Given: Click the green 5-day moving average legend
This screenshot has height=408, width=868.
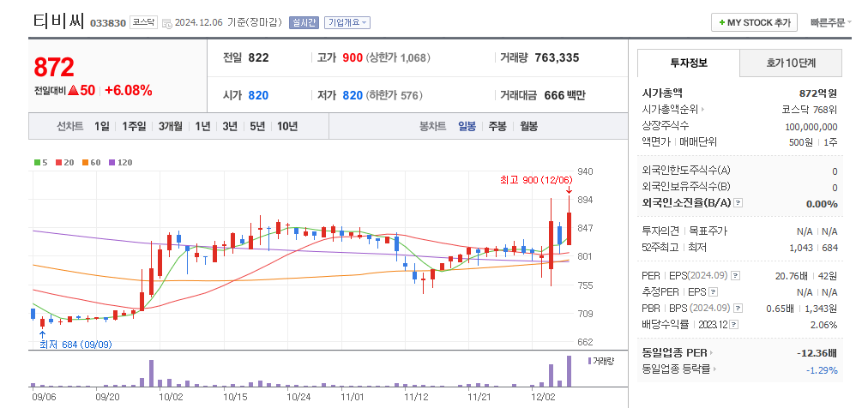Looking at the screenshot, I should pyautogui.click(x=41, y=163).
